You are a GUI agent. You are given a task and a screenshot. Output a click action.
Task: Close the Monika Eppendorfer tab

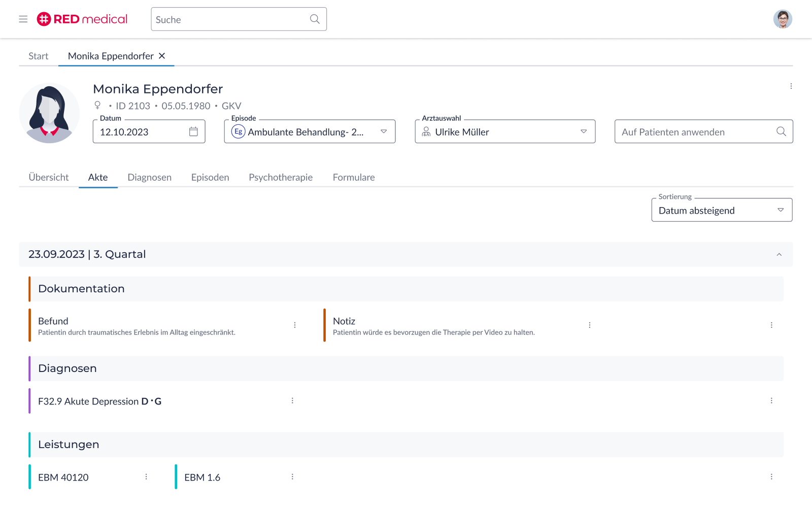(x=162, y=56)
